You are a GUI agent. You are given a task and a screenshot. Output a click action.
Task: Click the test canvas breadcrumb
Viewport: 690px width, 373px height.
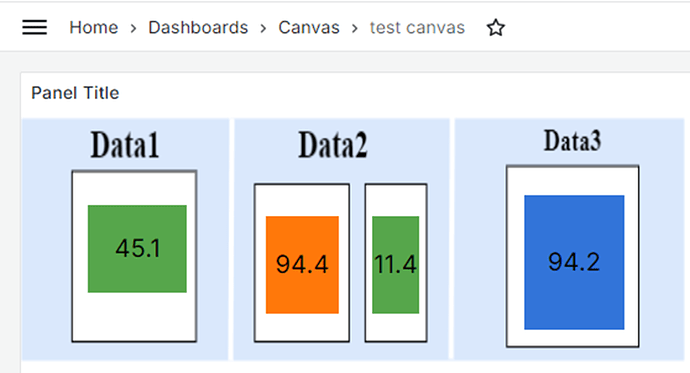point(417,28)
